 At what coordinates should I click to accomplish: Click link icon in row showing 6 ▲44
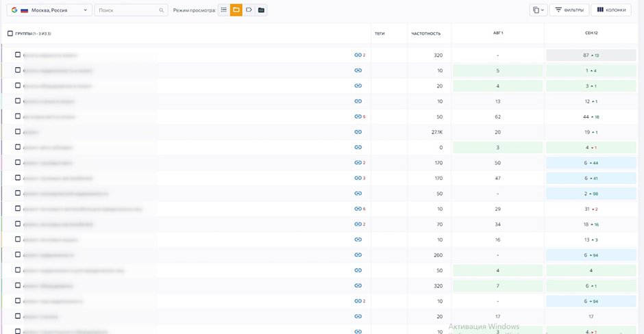coord(358,163)
